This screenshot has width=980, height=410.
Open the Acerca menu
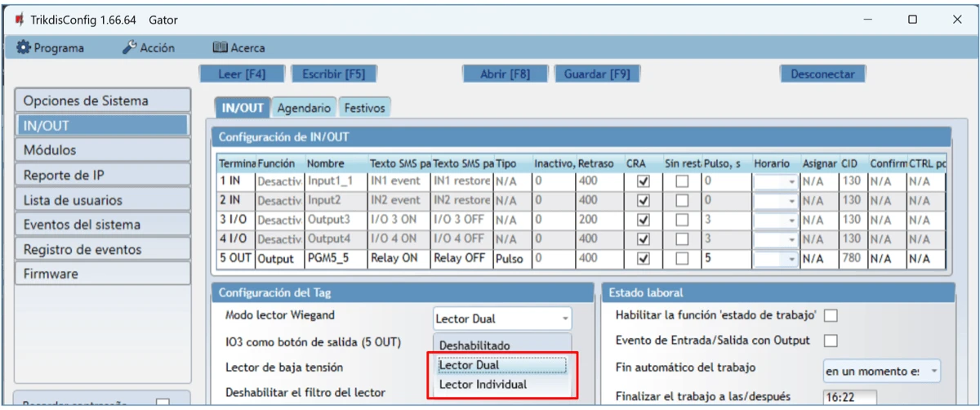click(x=238, y=48)
